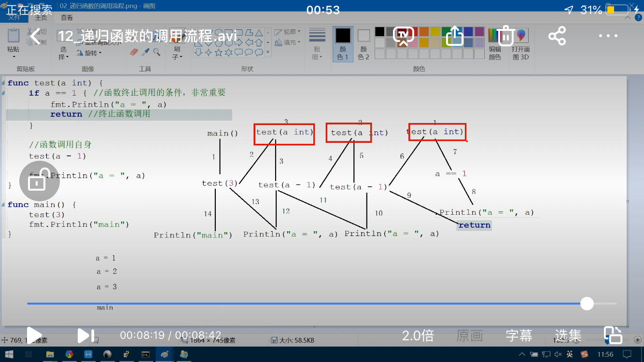
Task: Open the Windows notification center icon
Action: pyautogui.click(x=627, y=354)
